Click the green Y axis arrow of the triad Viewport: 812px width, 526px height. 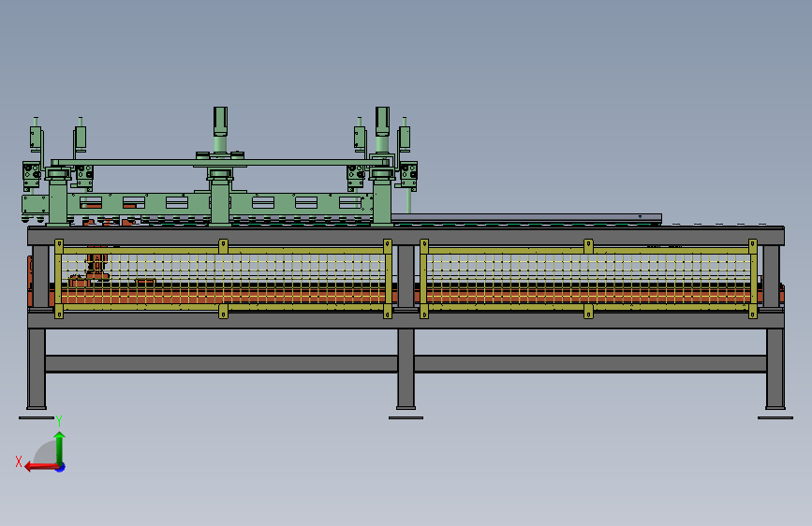click(x=60, y=448)
